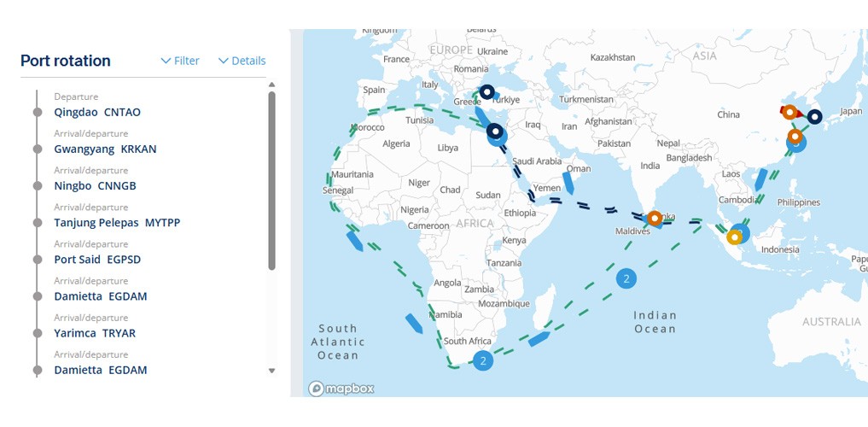Click the dark navy port marker near Japan
Image resolution: width=868 pixels, height=427 pixels.
coord(814,117)
